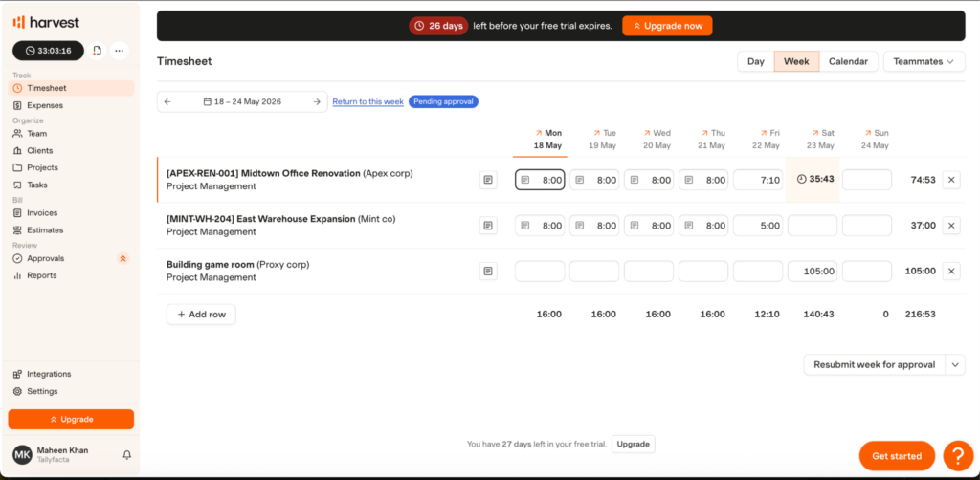980x480 pixels.
Task: Open Invoices page
Action: click(71, 213)
